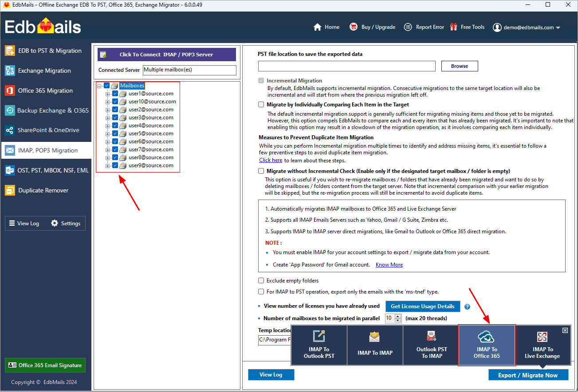578x392 pixels.
Task: Open the Know More link
Action: 389,265
